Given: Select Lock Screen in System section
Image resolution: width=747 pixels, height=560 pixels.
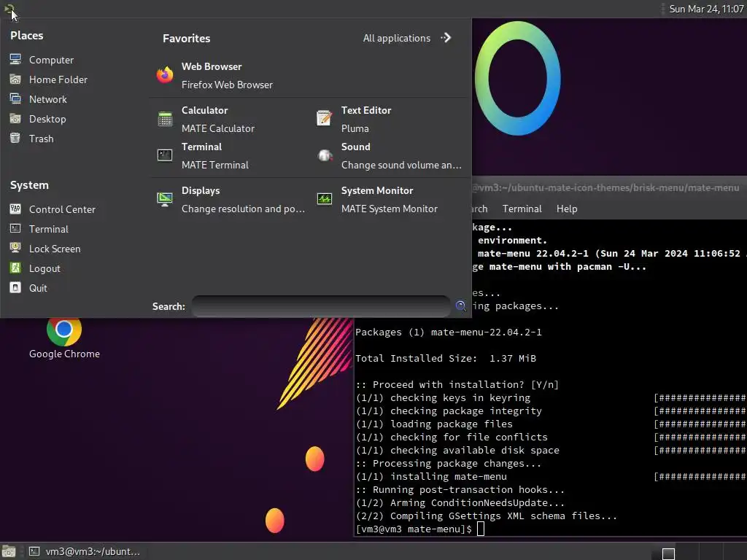Looking at the screenshot, I should (45, 249).
